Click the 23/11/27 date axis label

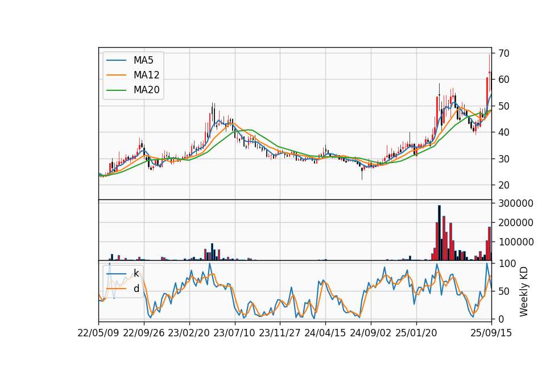pyautogui.click(x=280, y=333)
